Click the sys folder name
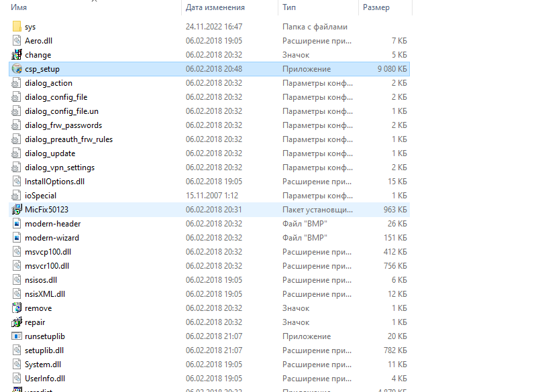Image resolution: width=538 pixels, height=392 pixels. pos(30,27)
